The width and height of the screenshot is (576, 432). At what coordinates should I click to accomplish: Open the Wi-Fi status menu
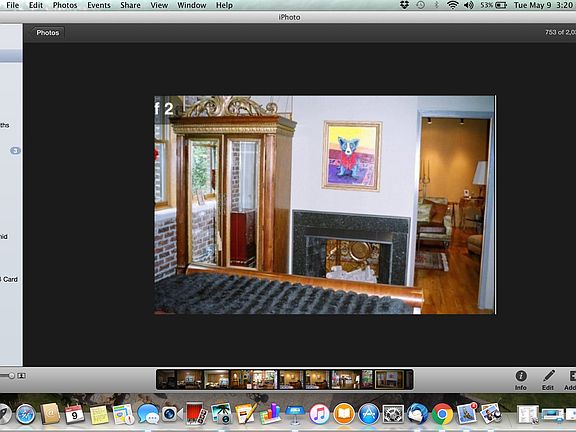(x=453, y=5)
